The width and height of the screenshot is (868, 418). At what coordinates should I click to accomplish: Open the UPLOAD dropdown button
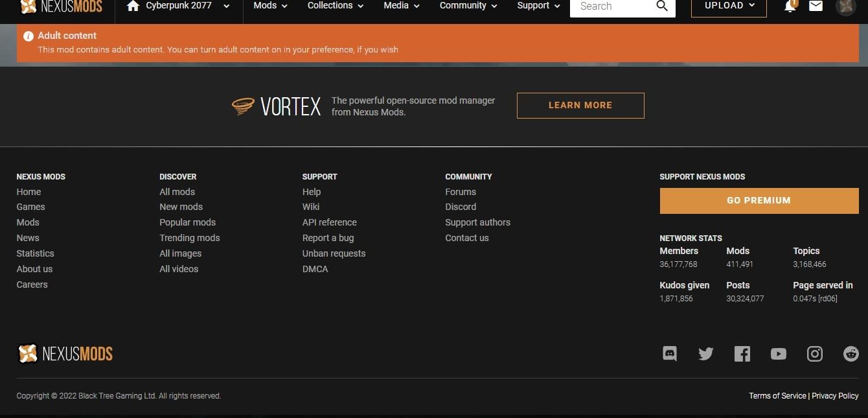point(729,6)
